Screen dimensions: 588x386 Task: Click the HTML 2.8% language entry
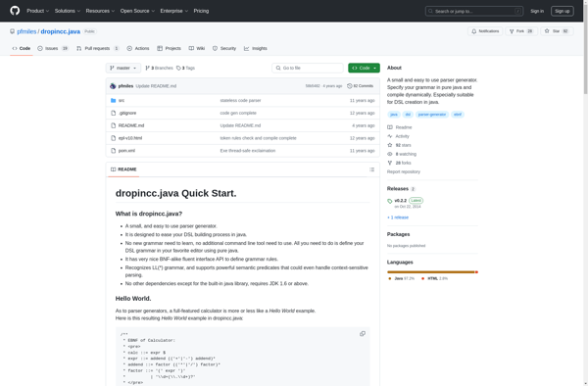click(434, 278)
